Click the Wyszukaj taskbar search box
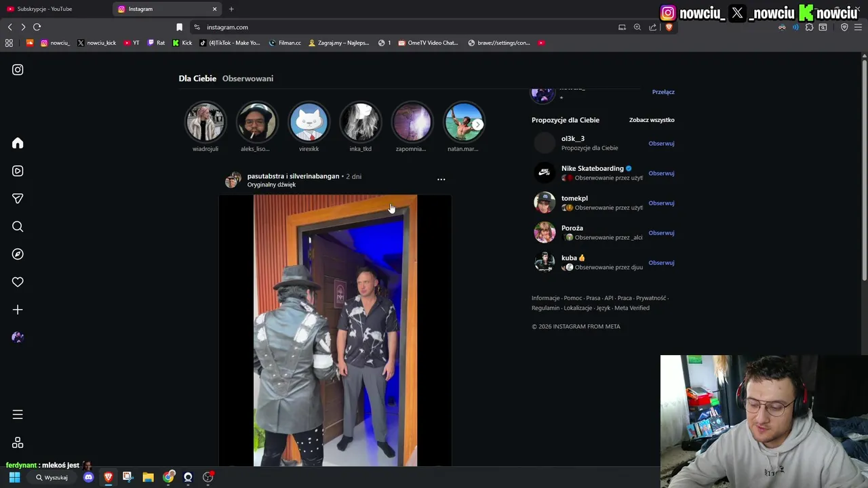This screenshot has width=868, height=488. (52, 477)
